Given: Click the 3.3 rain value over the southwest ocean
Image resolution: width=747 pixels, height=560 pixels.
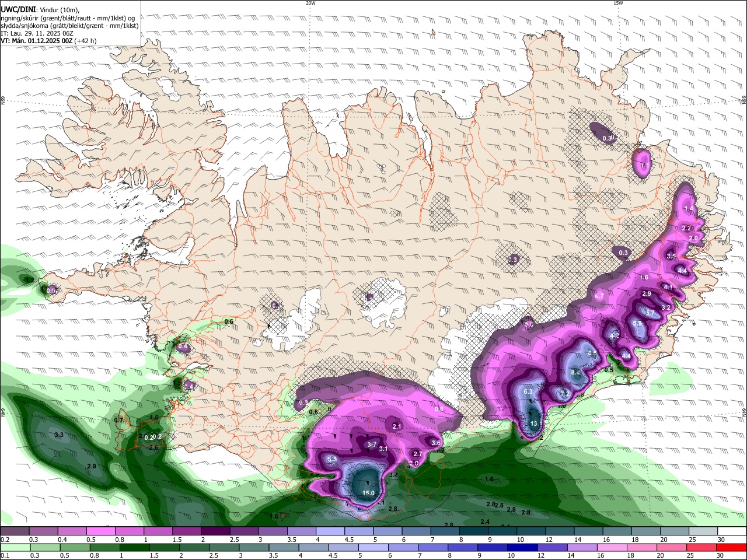Looking at the screenshot, I should point(59,435).
